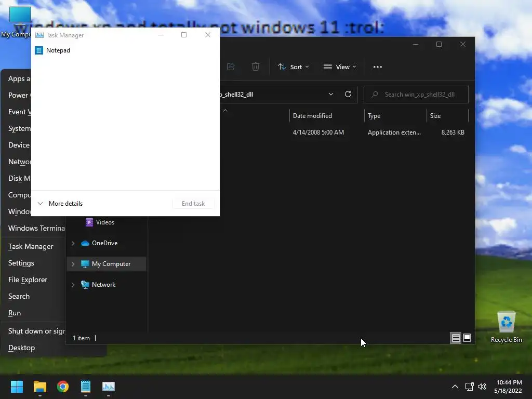Launch Chrome from taskbar
This screenshot has width=532, height=399.
click(63, 387)
